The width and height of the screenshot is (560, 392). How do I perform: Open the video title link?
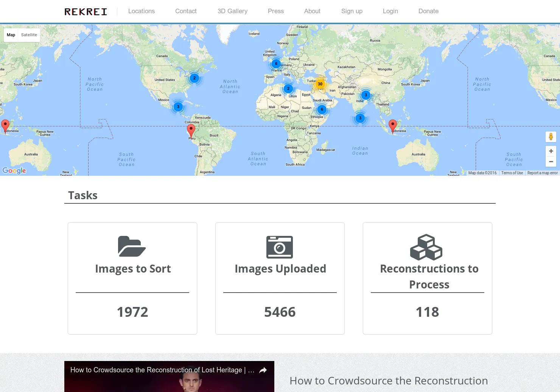point(162,370)
